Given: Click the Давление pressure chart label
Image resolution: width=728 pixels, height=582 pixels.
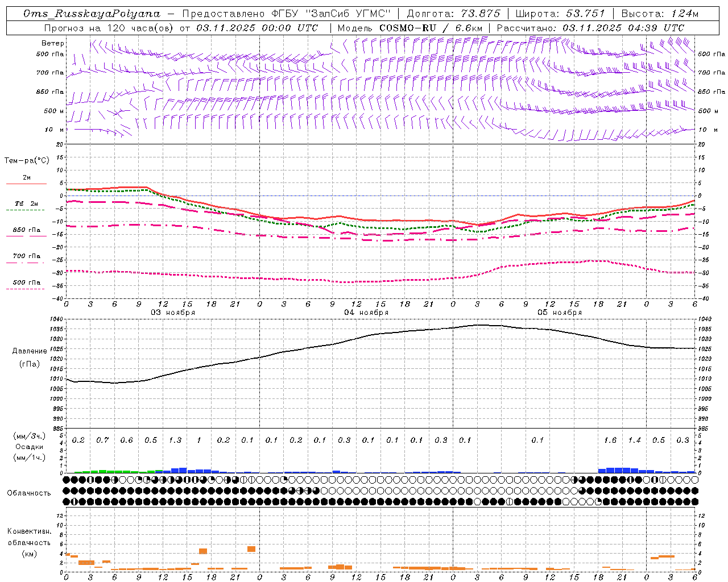Looking at the screenshot, I should coord(30,351).
